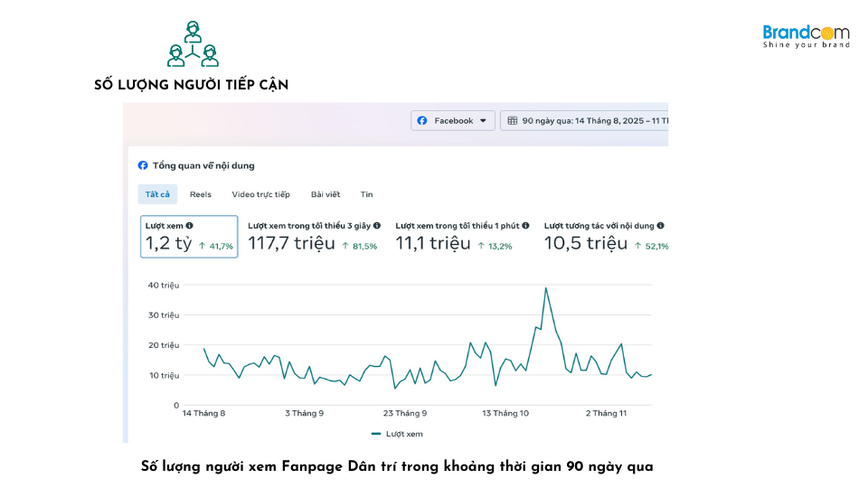Click the 14 Tháng 8 axis label

(x=203, y=413)
